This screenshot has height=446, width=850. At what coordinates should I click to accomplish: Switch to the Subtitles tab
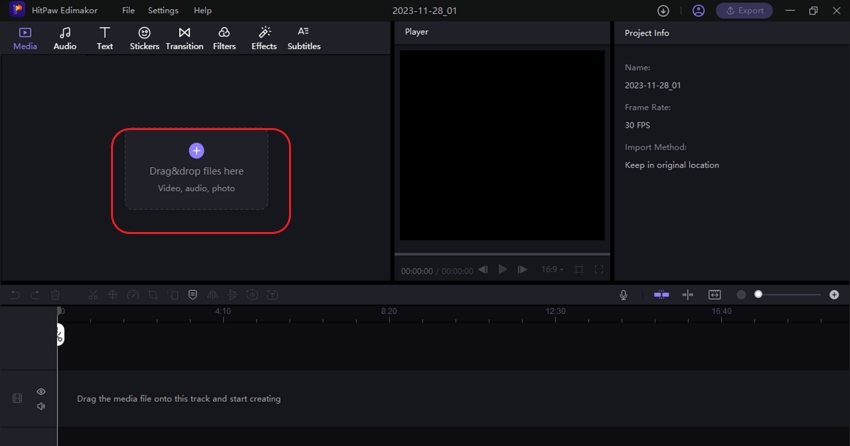[304, 38]
